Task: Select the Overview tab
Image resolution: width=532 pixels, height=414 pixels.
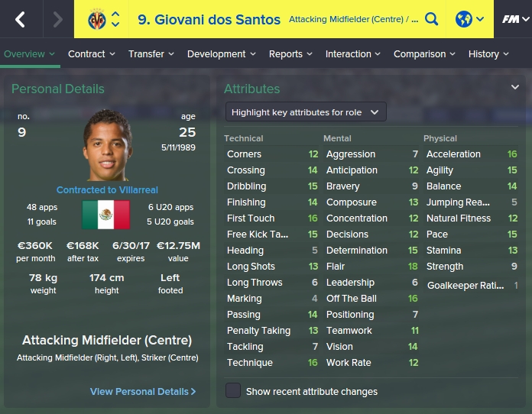Action: coord(29,54)
